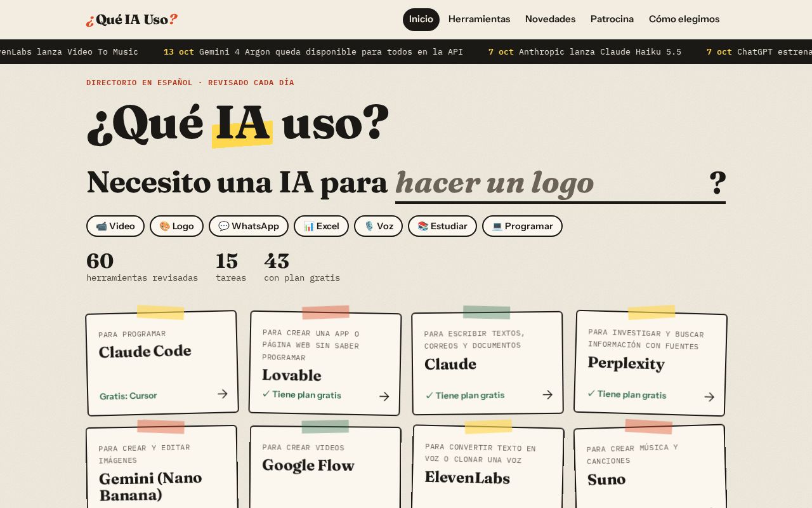This screenshot has width=812, height=508.
Task: Open the Patrocina page
Action: coord(612,20)
